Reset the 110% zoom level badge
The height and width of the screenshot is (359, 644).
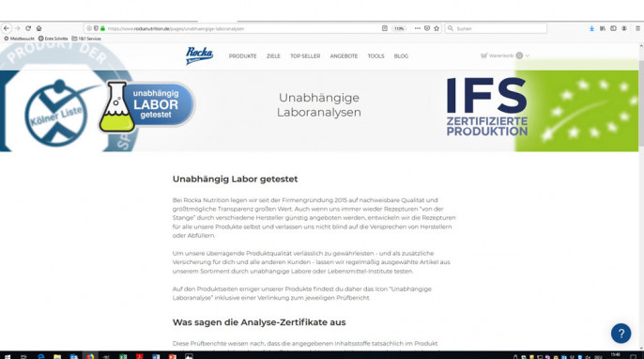click(x=399, y=28)
